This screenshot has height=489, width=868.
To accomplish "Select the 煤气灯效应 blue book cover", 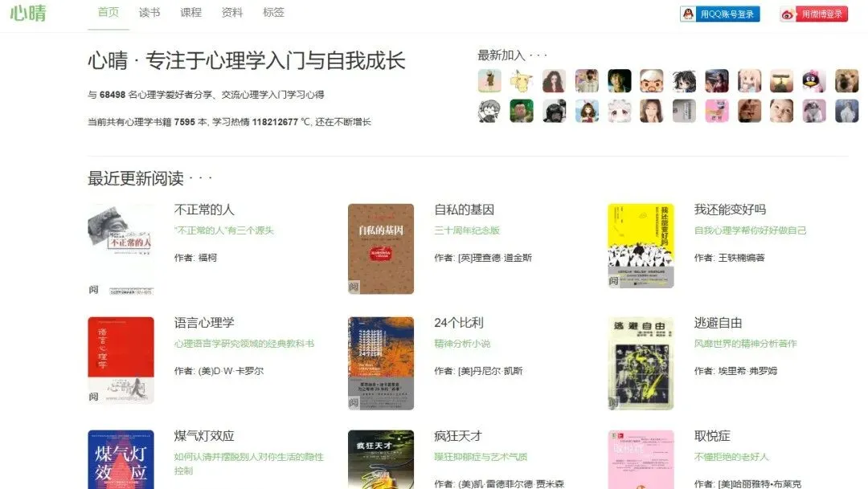I will [121, 459].
